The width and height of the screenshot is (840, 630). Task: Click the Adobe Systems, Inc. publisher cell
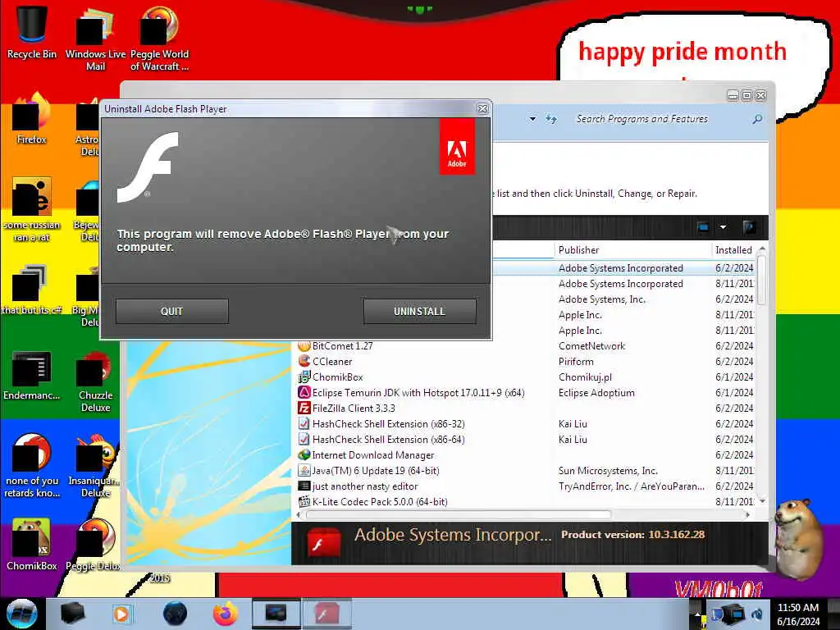(601, 299)
